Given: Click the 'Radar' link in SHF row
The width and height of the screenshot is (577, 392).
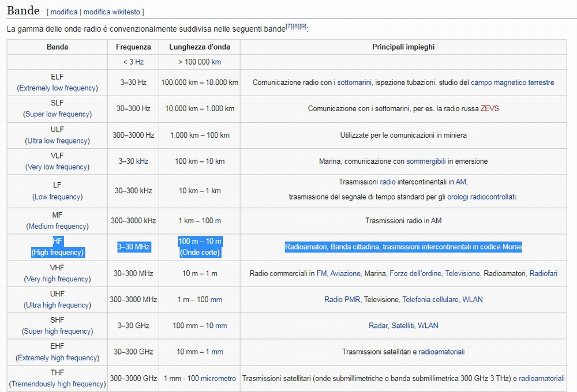Looking at the screenshot, I should pos(378,326).
